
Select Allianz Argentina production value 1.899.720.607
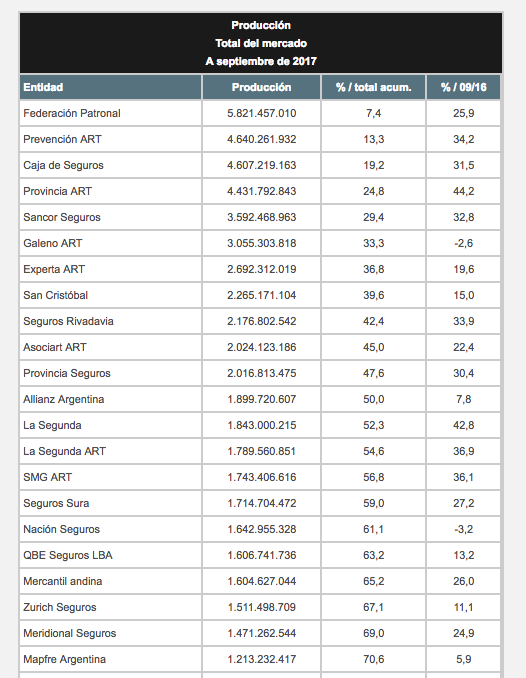(x=262, y=399)
